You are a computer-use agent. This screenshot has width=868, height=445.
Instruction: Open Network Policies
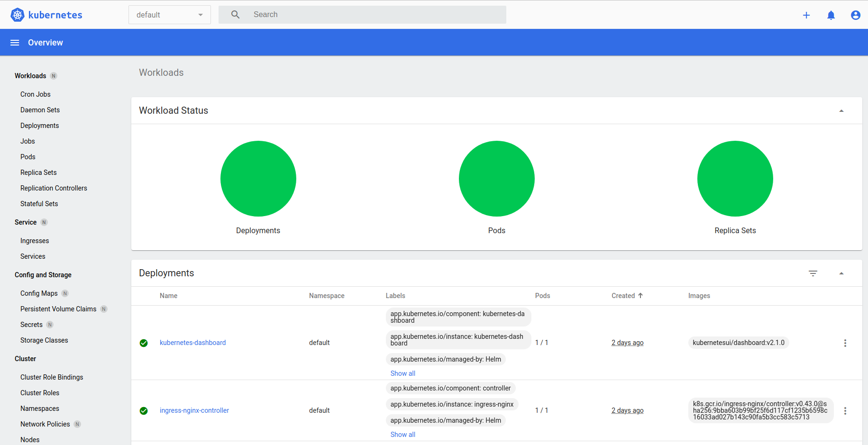pos(45,424)
